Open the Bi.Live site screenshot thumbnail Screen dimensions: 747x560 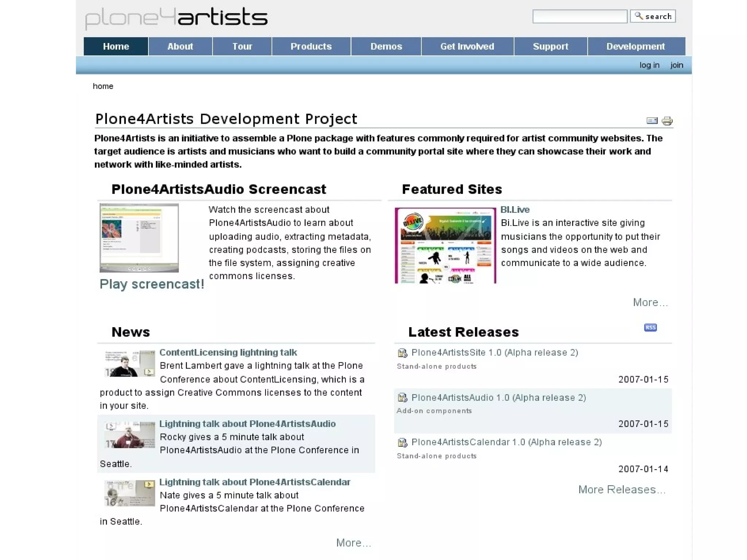[445, 245]
